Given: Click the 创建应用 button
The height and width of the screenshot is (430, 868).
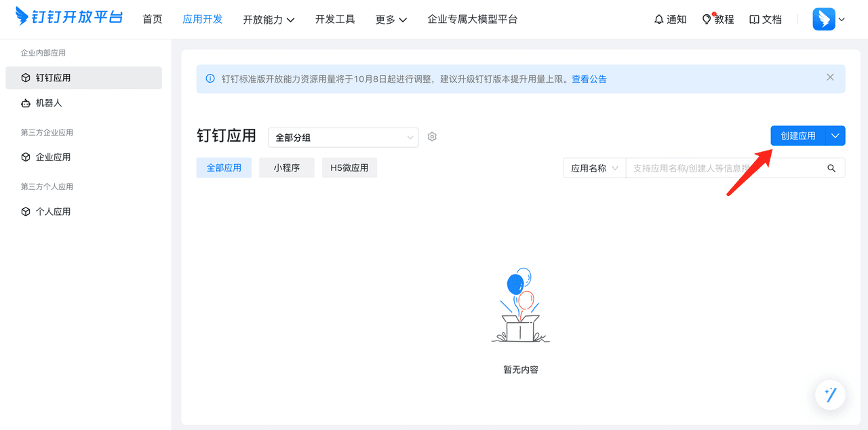Looking at the screenshot, I should [798, 136].
